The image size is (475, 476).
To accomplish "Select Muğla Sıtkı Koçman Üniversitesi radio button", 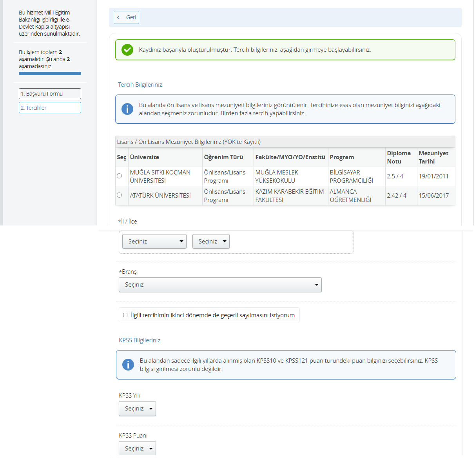I will [x=120, y=176].
